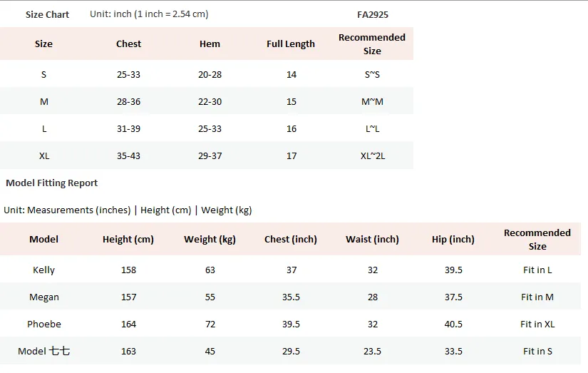588x373 pixels.
Task: Click the Chest column header
Action: coord(128,44)
